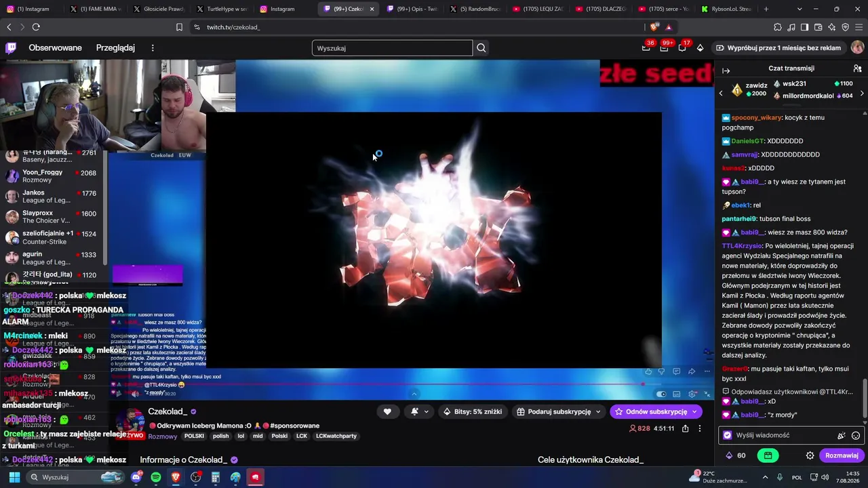The width and height of the screenshot is (868, 488).
Task: Open the Calculator from the taskbar
Action: click(x=216, y=477)
